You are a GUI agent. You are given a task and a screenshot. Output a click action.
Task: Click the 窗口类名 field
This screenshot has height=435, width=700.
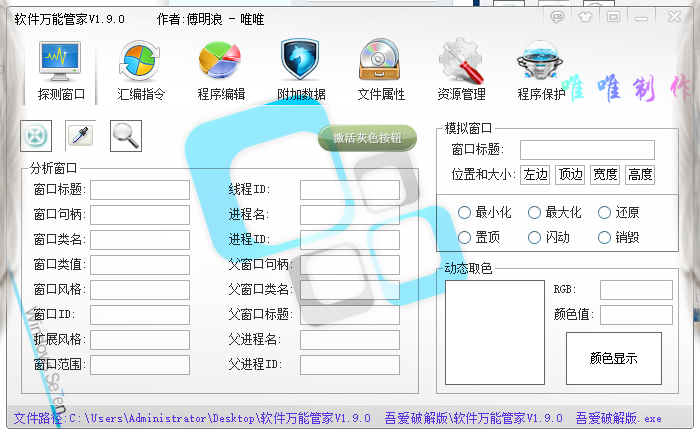pos(140,240)
